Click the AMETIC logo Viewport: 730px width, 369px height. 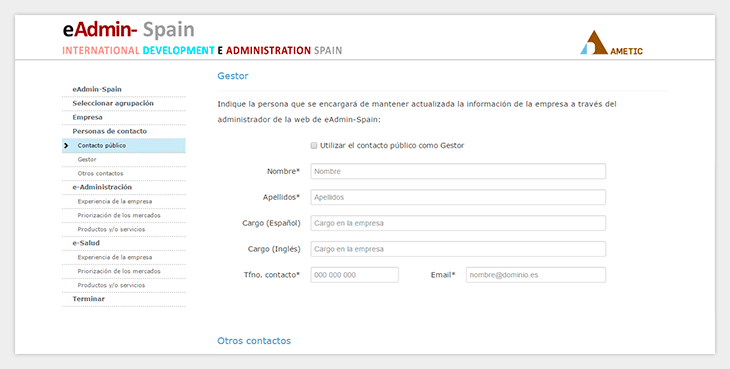tap(611, 43)
